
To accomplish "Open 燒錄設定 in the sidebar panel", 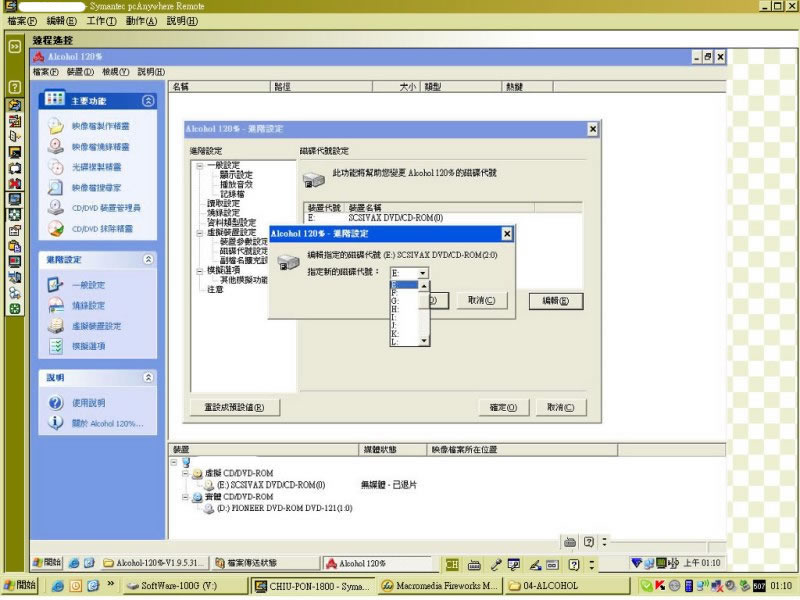I will pyautogui.click(x=88, y=306).
